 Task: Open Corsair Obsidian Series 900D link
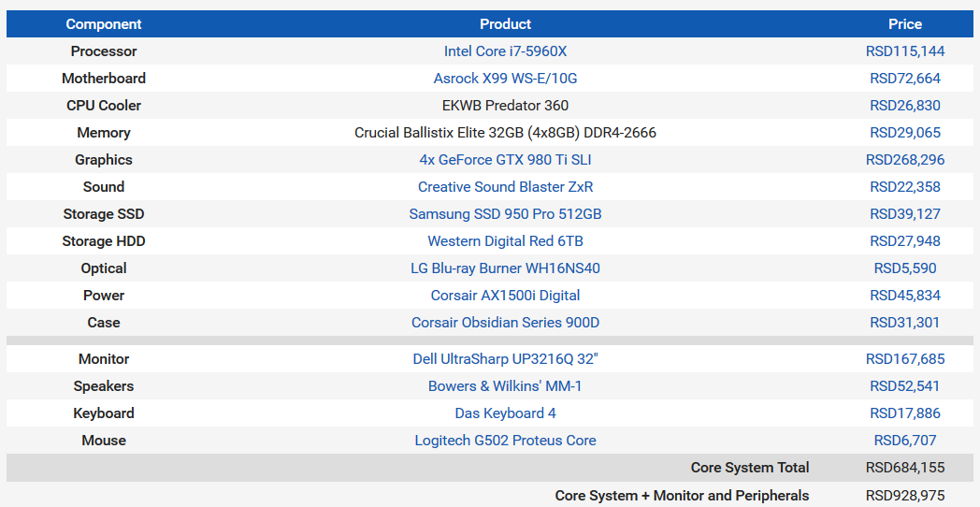[x=505, y=323]
